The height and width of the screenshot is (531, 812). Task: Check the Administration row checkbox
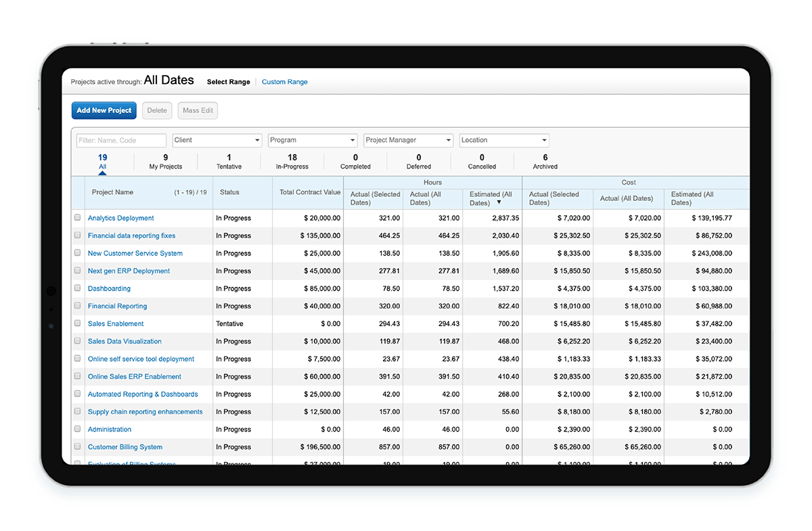click(78, 429)
